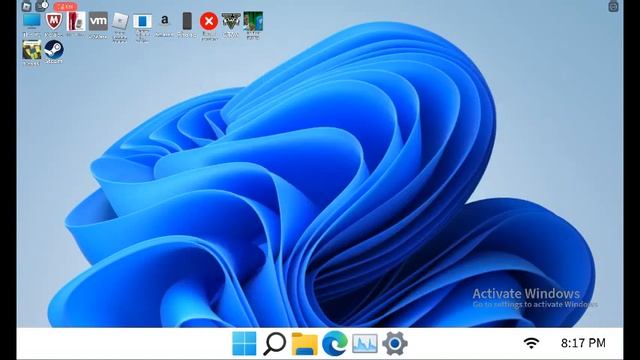Select the yellow game icon beside Steam
The image size is (640, 360).
tap(32, 50)
